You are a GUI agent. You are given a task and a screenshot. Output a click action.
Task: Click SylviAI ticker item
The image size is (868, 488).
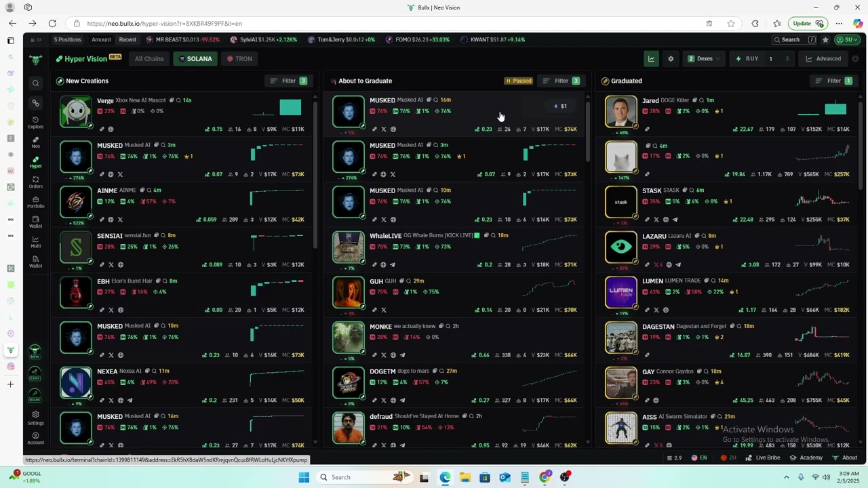(264, 40)
